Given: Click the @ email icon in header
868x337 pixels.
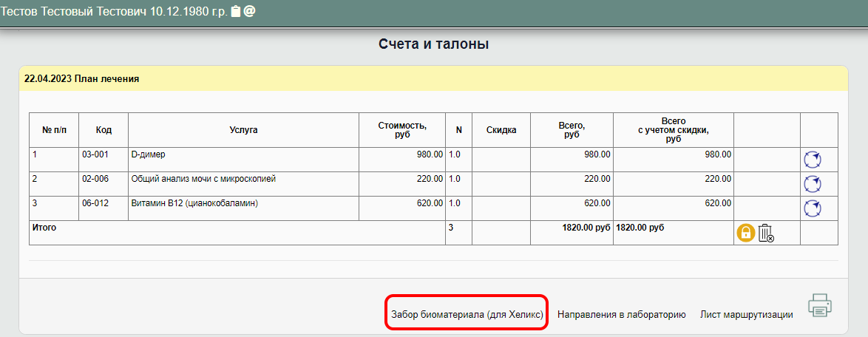Looking at the screenshot, I should (249, 12).
